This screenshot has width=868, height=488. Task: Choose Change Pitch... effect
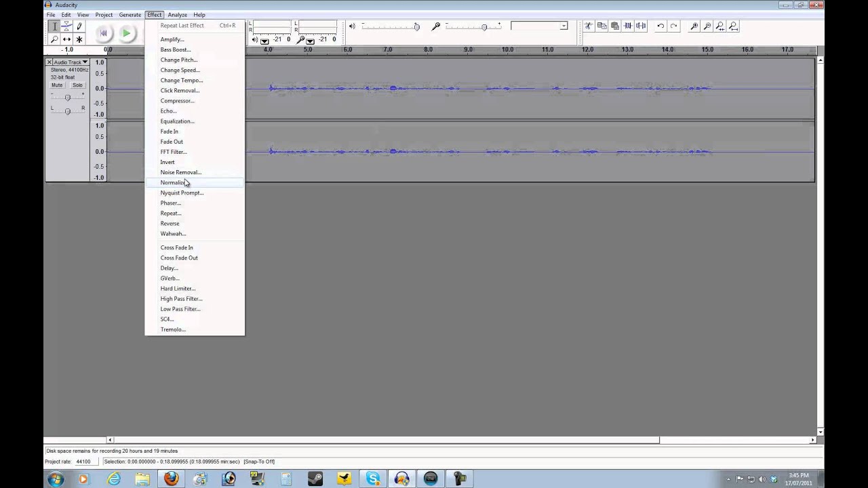point(195,60)
